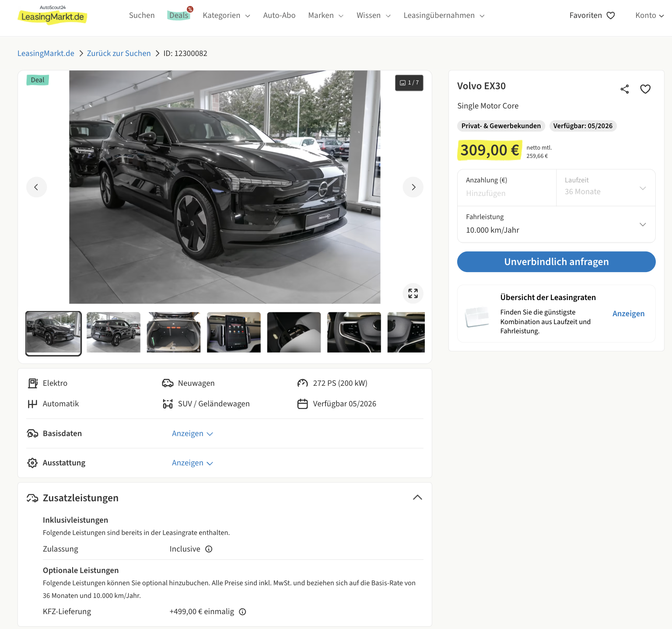Viewport: 672px width, 629px height.
Task: Save Volvo EX30 with the heart icon
Action: pyautogui.click(x=645, y=89)
